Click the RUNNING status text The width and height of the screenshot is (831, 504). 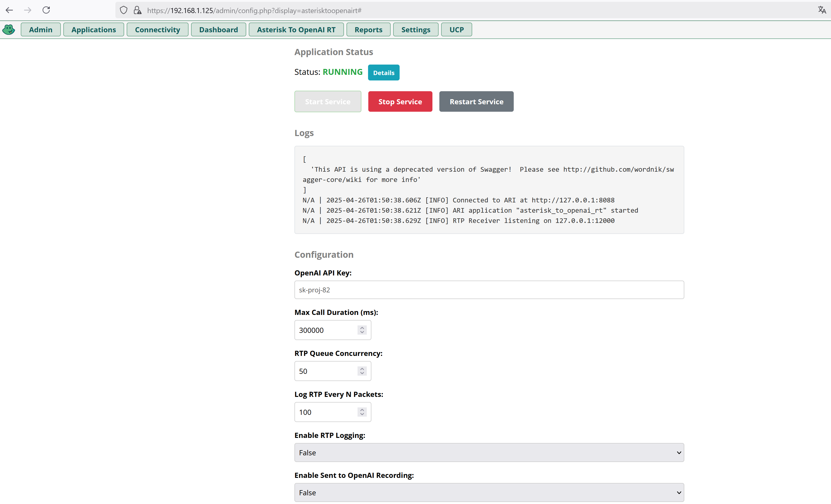(343, 72)
